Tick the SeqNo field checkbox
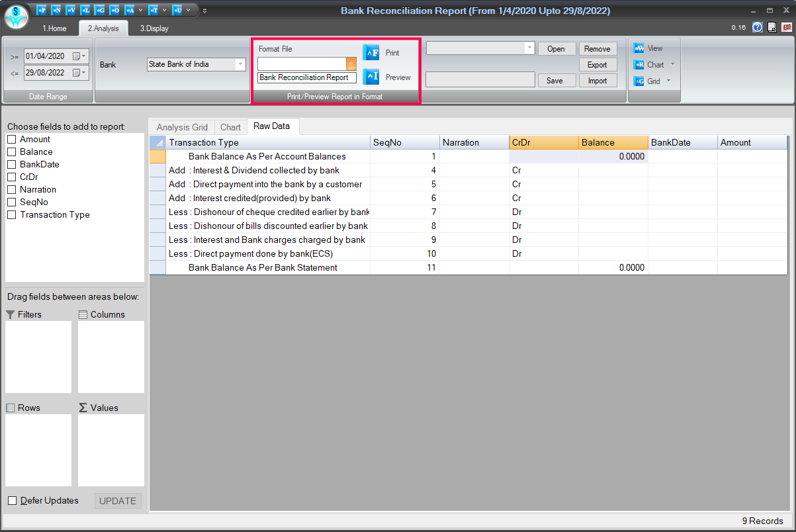Screen dimensions: 796x532 click(12, 202)
